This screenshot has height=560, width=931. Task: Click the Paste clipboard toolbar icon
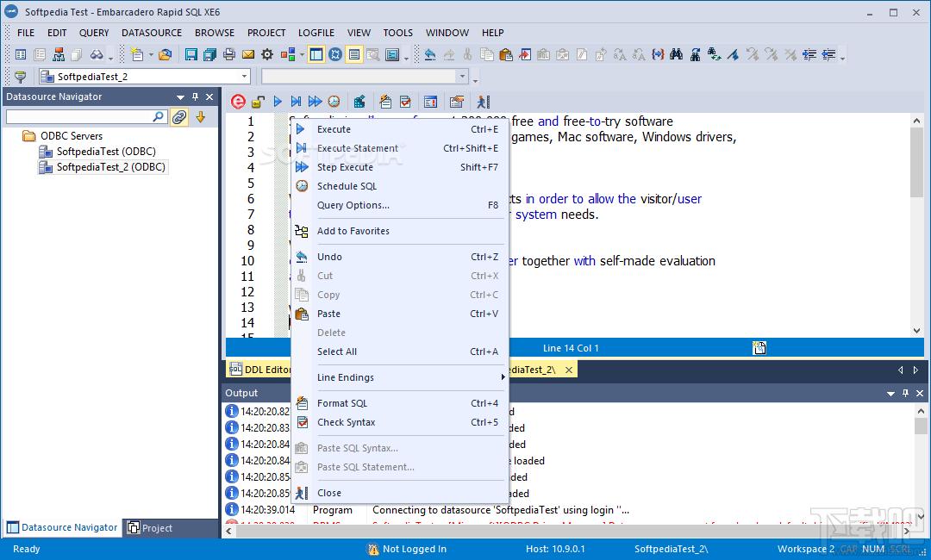coord(506,54)
